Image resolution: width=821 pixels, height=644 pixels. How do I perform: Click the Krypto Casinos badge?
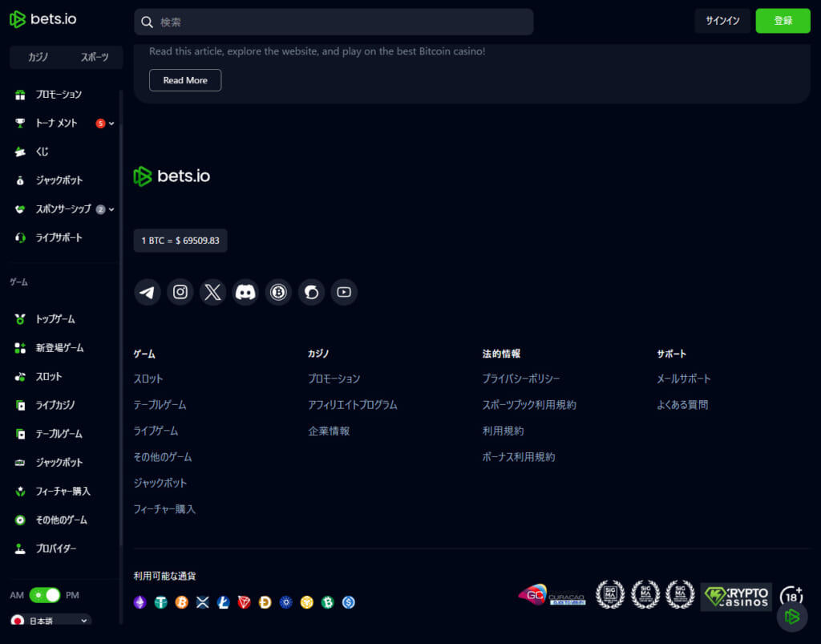coord(736,597)
